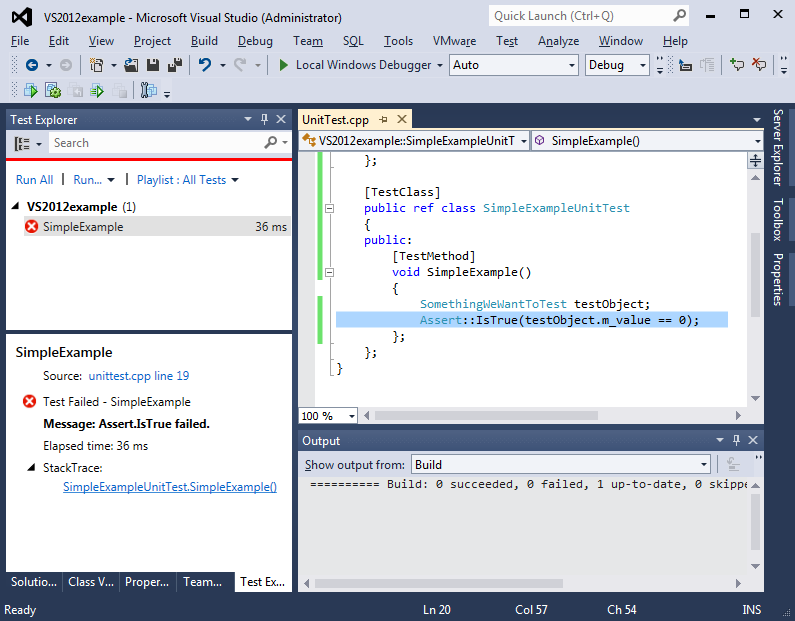Open the SimpleExample() member dropdown
The height and width of the screenshot is (621, 795).
(x=647, y=141)
